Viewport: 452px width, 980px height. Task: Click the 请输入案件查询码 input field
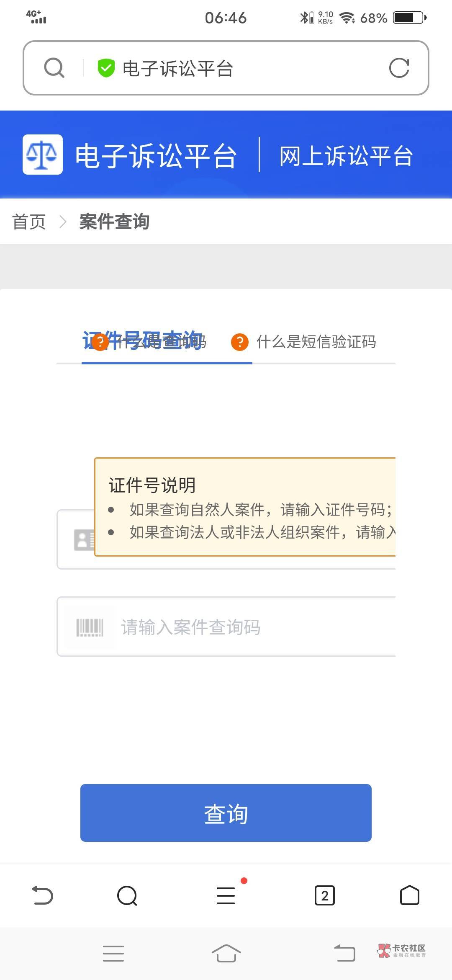[251, 627]
